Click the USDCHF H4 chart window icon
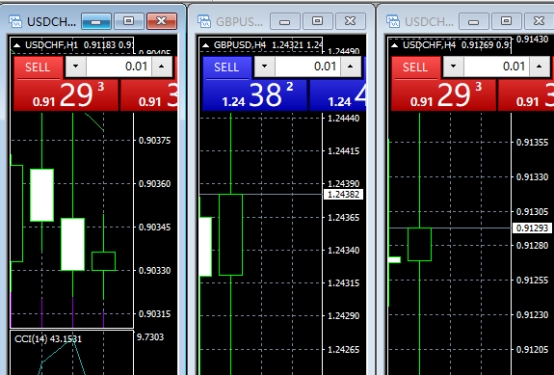Image resolution: width=554 pixels, height=375 pixels. [x=393, y=21]
